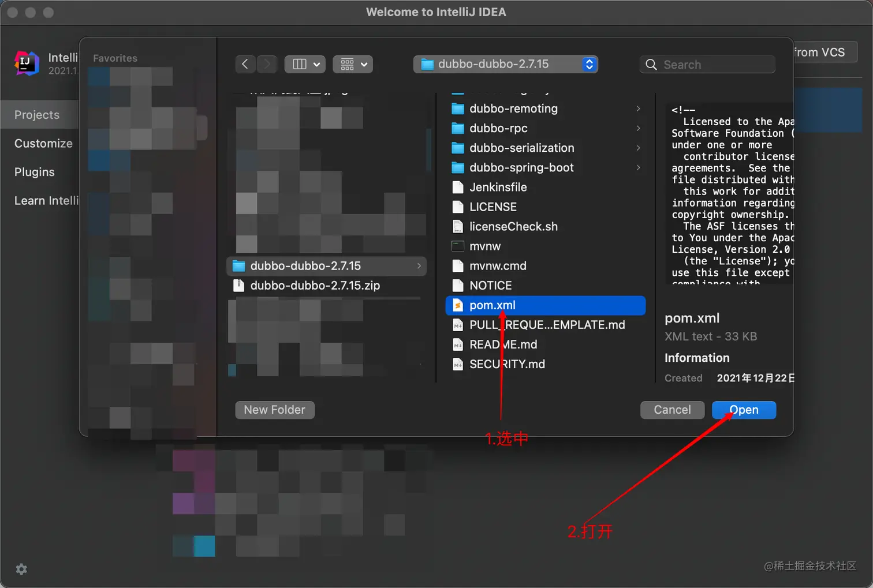Viewport: 873px width, 588px height.
Task: Click the Search field
Action: (x=707, y=64)
